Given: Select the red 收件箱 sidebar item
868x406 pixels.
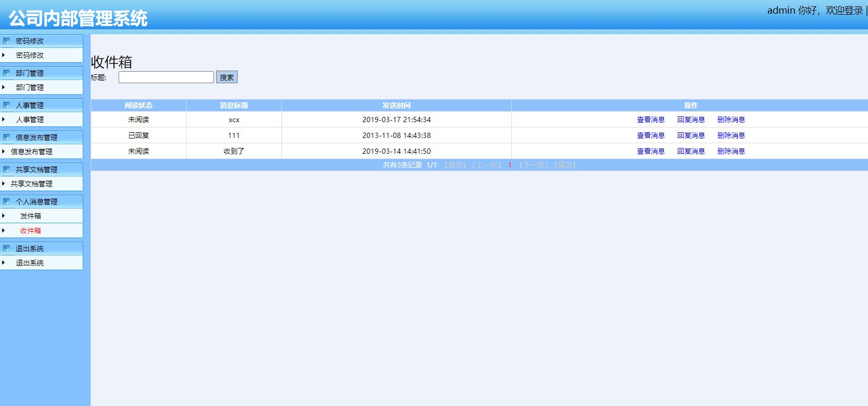Looking at the screenshot, I should (31, 231).
